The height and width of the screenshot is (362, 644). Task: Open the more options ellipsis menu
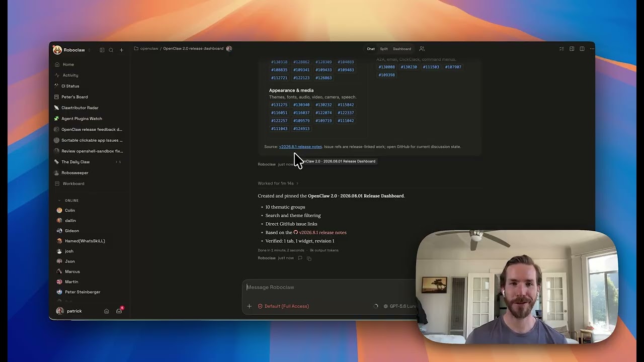click(x=592, y=49)
